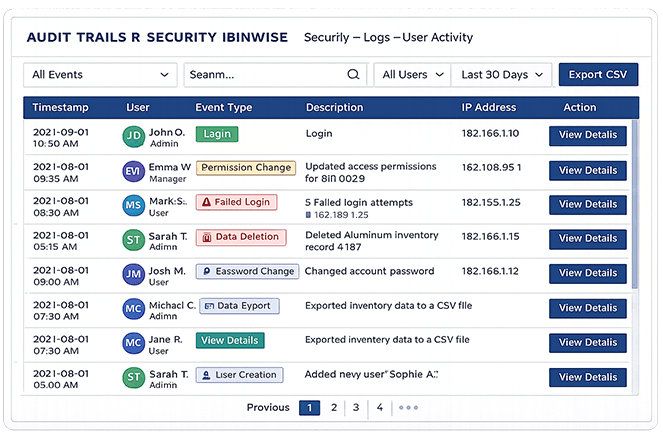Click Emma W's avatar icon
This screenshot has width=663, height=445.
click(134, 171)
